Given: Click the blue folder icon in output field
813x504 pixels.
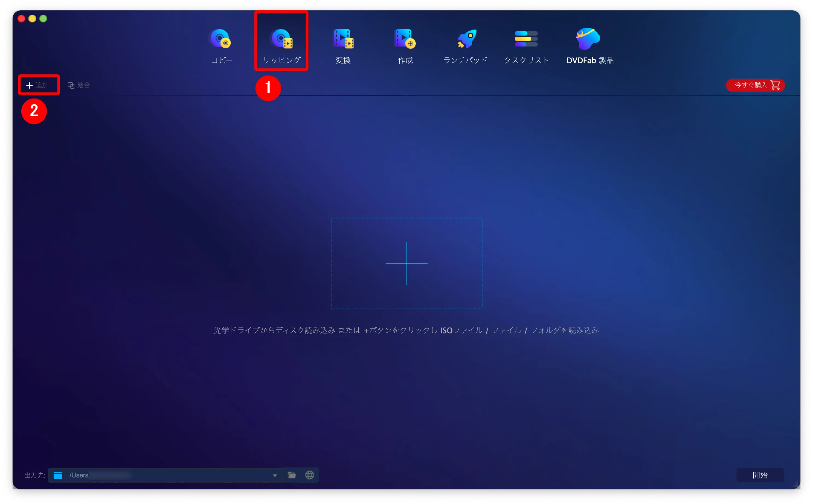Looking at the screenshot, I should click(58, 475).
